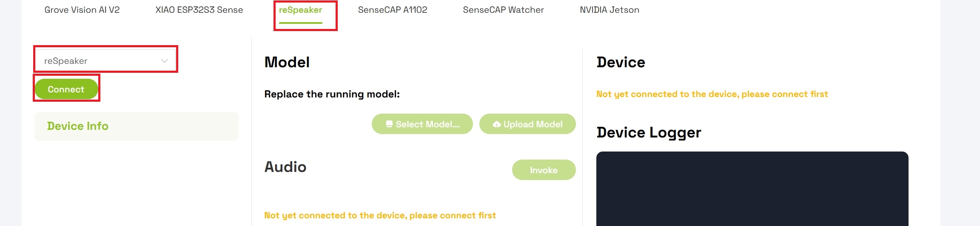
Task: Switch to the XIAO ESP32S3 Sense tab
Action: point(199,10)
